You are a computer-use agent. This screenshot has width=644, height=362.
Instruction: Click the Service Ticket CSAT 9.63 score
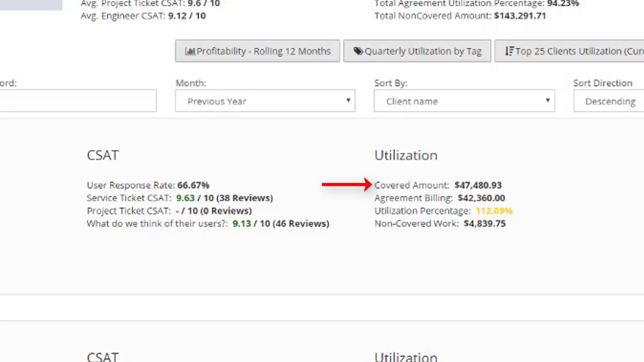(x=185, y=198)
